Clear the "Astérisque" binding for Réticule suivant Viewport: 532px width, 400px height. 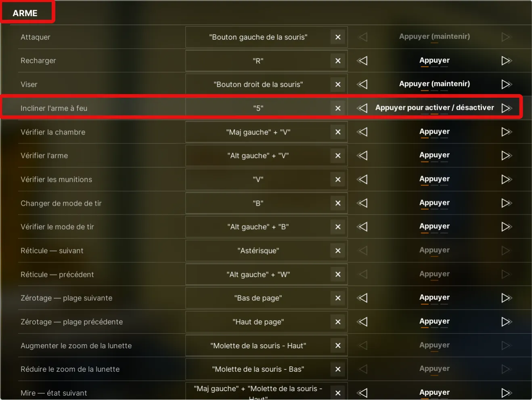(338, 251)
